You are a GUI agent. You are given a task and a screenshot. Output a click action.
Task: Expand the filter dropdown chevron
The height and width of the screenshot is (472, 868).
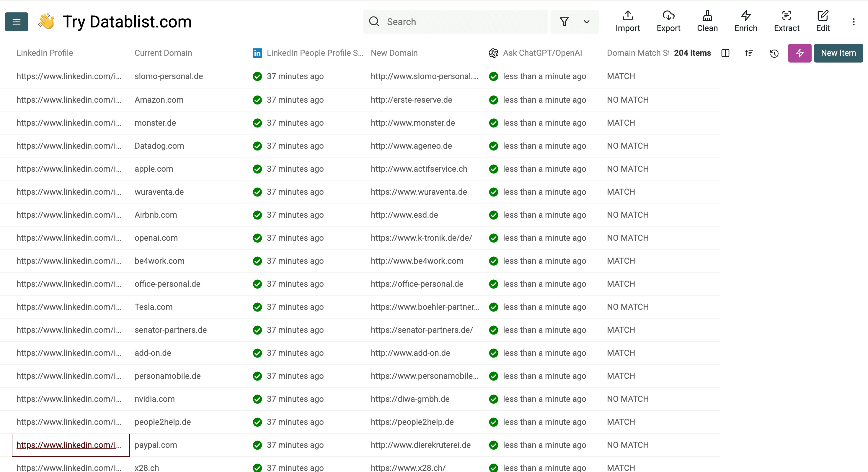click(x=586, y=22)
